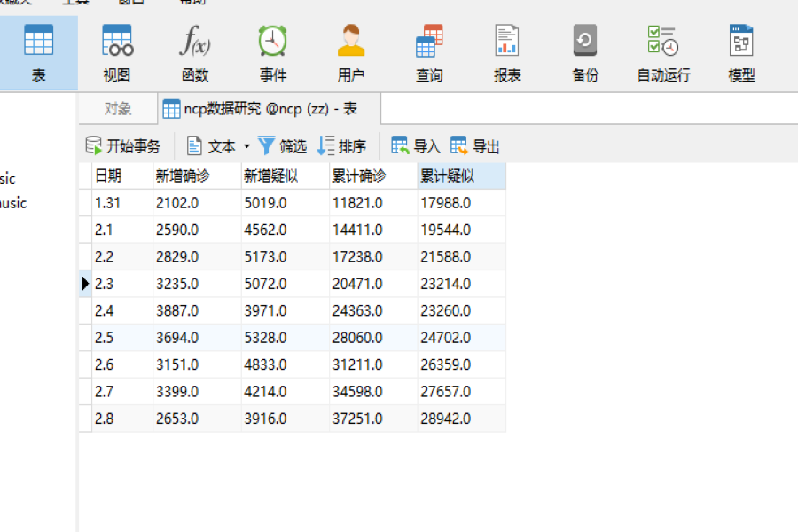798x532 pixels.
Task: Open the 事件 (Event) scheduler icon
Action: 272,53
